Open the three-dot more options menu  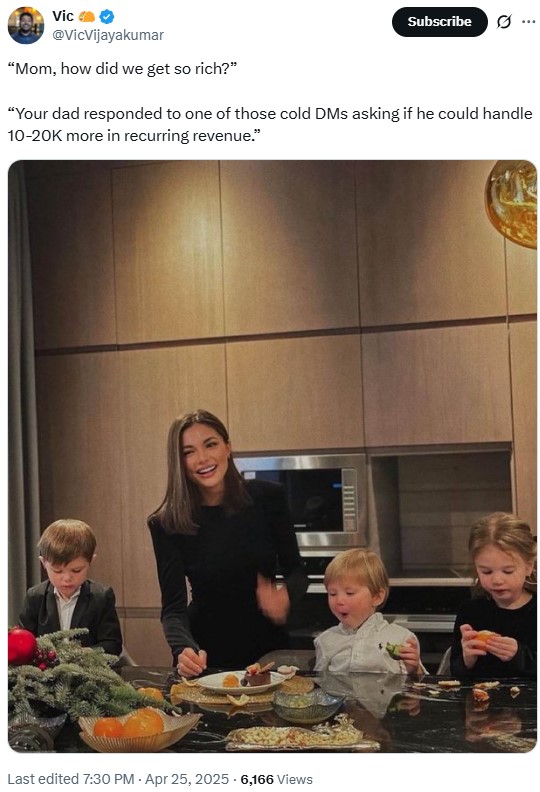pyautogui.click(x=528, y=22)
